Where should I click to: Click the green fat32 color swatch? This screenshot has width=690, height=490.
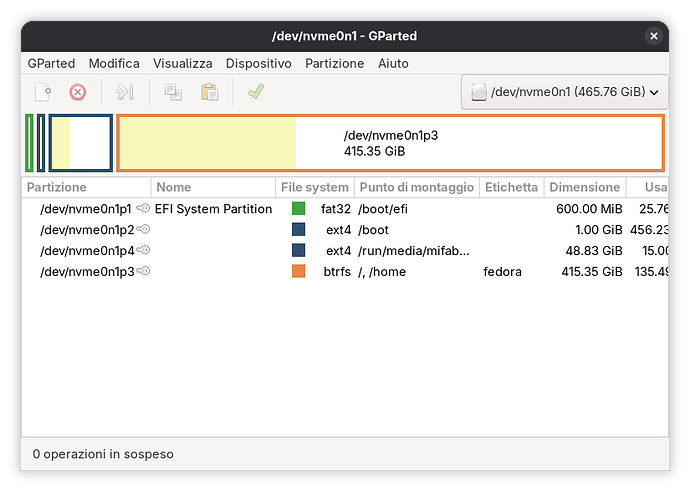point(298,208)
